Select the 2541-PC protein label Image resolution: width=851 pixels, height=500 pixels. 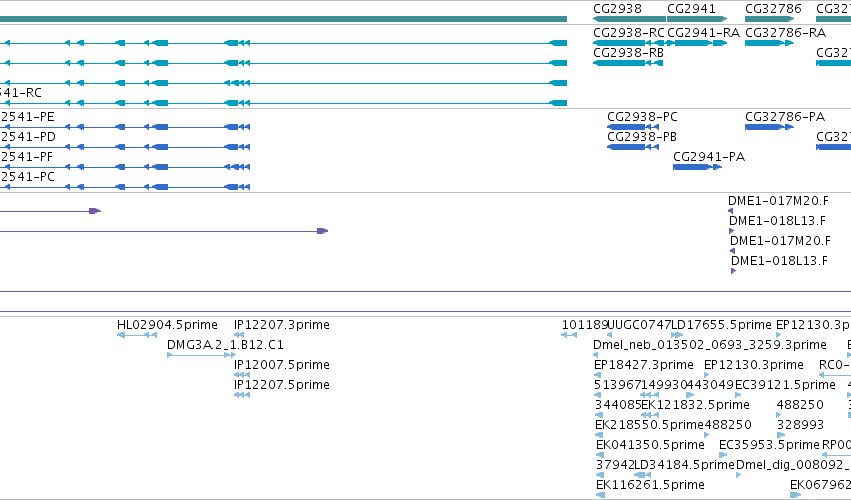click(27, 177)
